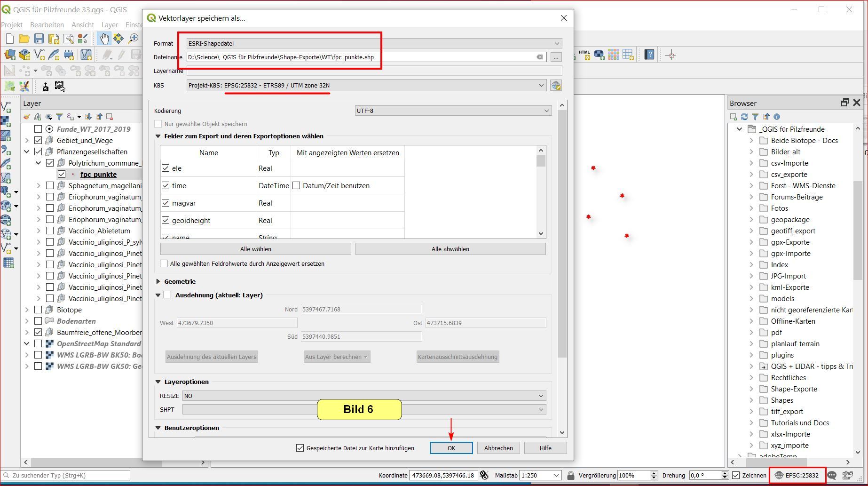The height and width of the screenshot is (486, 868).
Task: Click the EPSG:25832 status bar CRS button
Action: pyautogui.click(x=797, y=475)
